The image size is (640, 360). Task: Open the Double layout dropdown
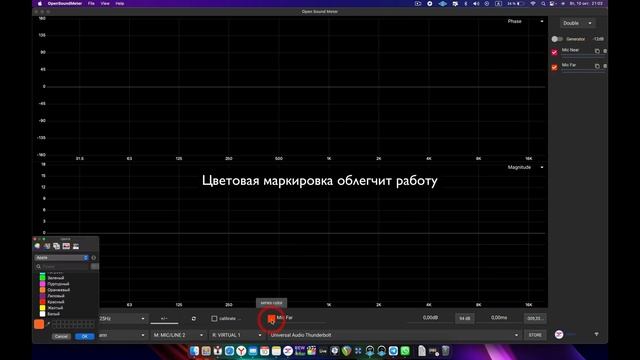pos(577,23)
